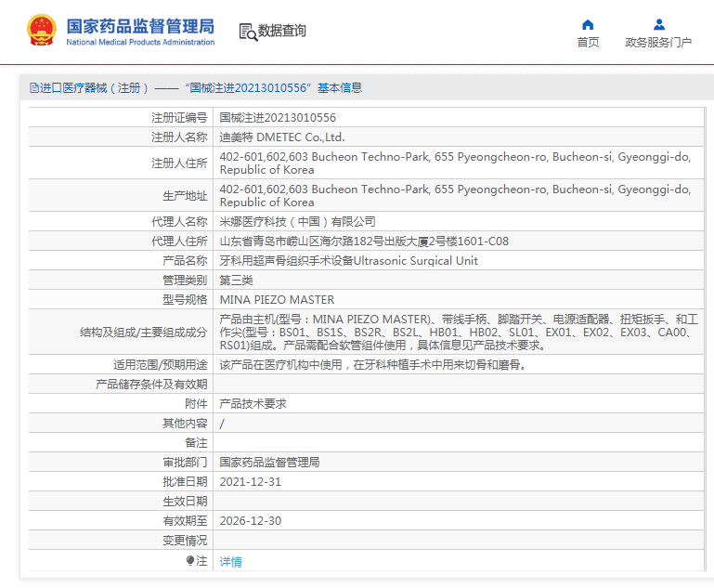Image resolution: width=714 pixels, height=588 pixels.
Task: Click the slash value in 其他内容 row
Action: pos(222,424)
